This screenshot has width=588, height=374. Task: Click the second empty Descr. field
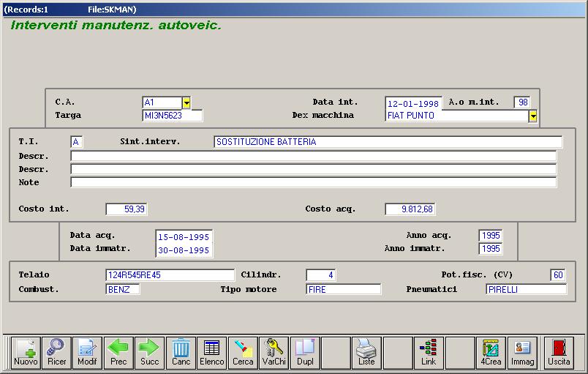314,169
